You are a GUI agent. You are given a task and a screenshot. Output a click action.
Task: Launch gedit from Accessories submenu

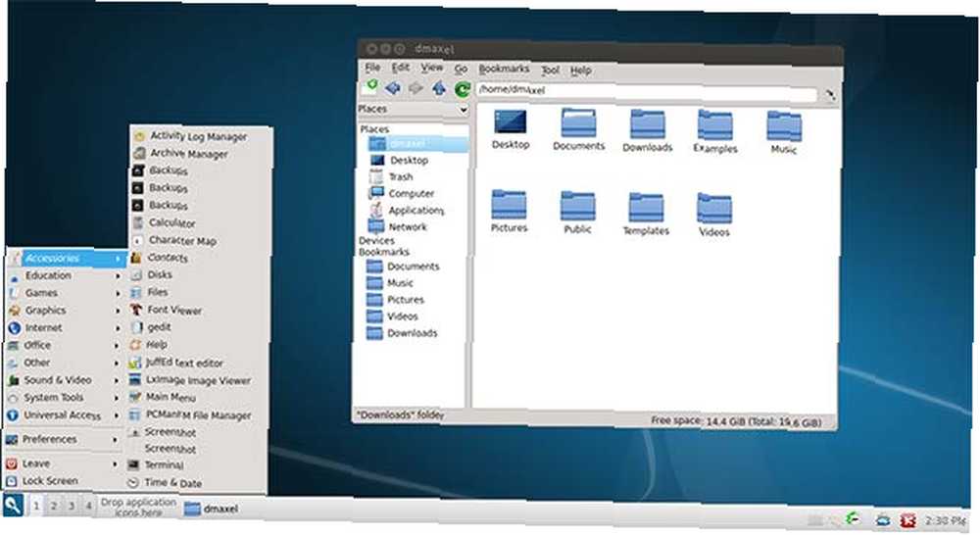(x=199, y=327)
